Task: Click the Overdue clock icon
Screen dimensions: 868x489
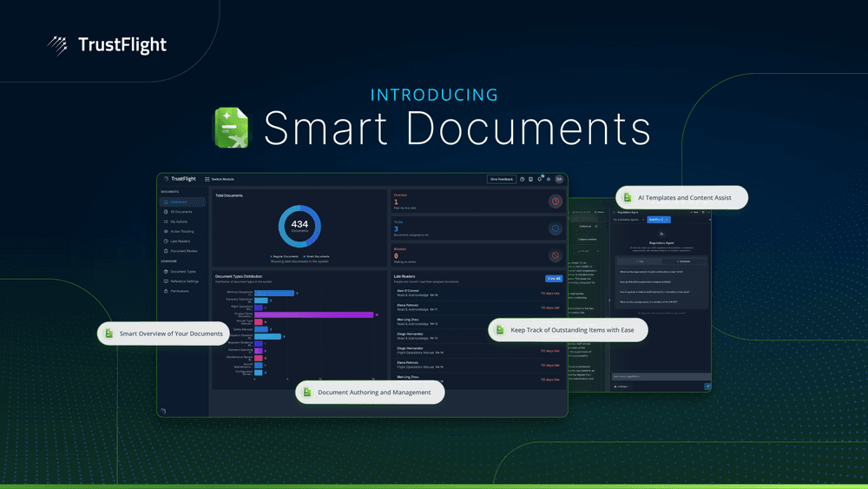Action: point(555,202)
